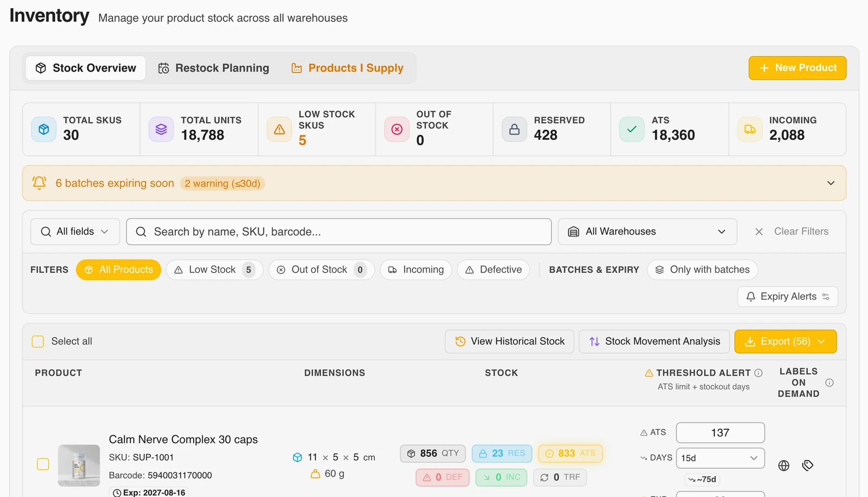Click the Out of Stock circle-x icon
Screen dimensions: 868x497
click(x=397, y=130)
